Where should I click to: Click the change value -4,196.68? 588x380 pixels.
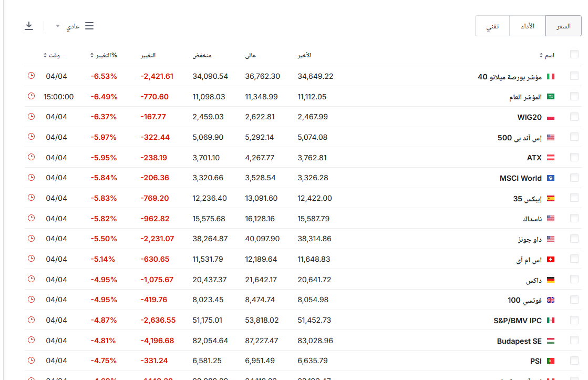coord(157,341)
